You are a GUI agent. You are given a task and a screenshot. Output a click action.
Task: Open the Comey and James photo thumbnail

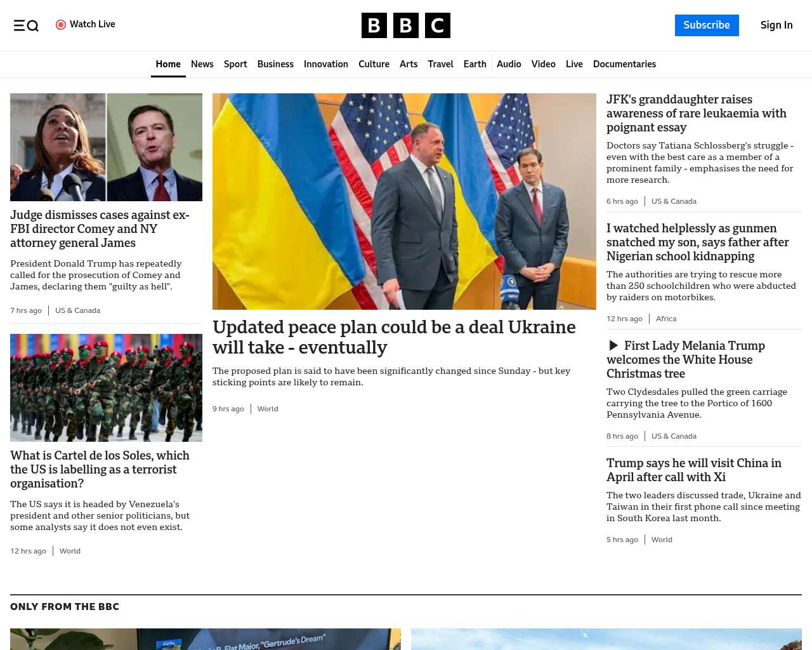point(106,147)
